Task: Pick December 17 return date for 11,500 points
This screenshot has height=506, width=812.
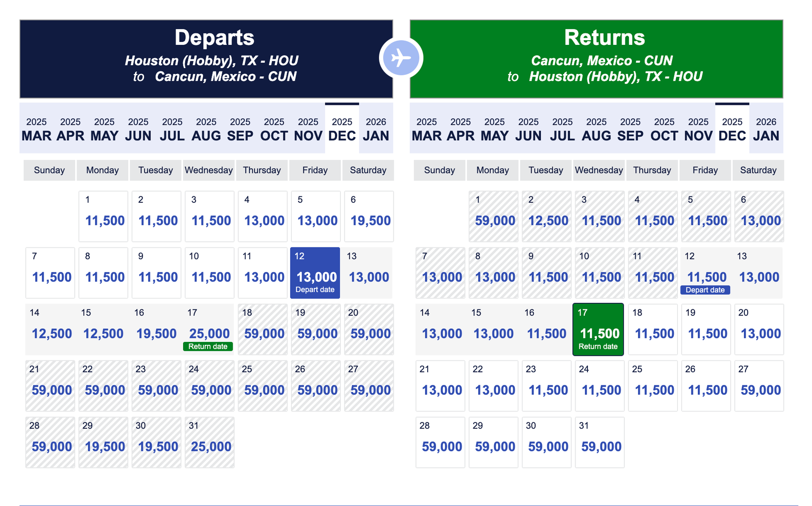Action: coord(598,329)
